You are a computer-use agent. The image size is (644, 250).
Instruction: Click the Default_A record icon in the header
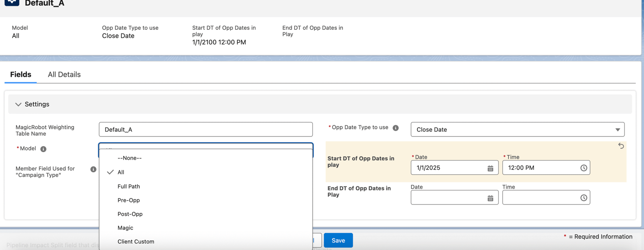pos(12,2)
